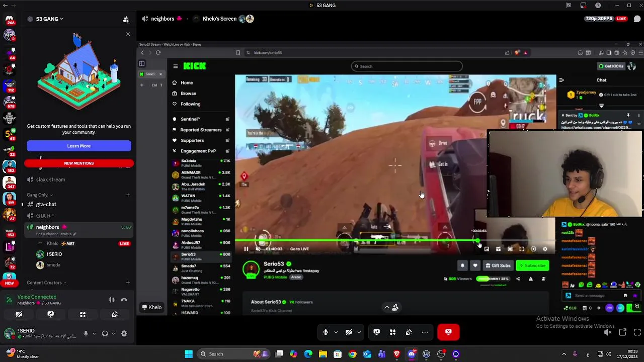The image size is (644, 362).
Task: Click Set a channel status
Action: click(56, 234)
